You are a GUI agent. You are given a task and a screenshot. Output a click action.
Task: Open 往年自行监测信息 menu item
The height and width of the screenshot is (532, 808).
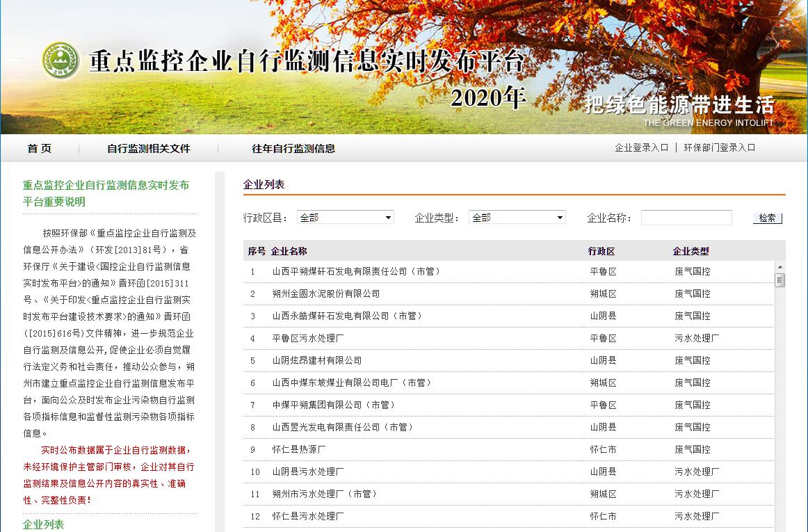293,148
